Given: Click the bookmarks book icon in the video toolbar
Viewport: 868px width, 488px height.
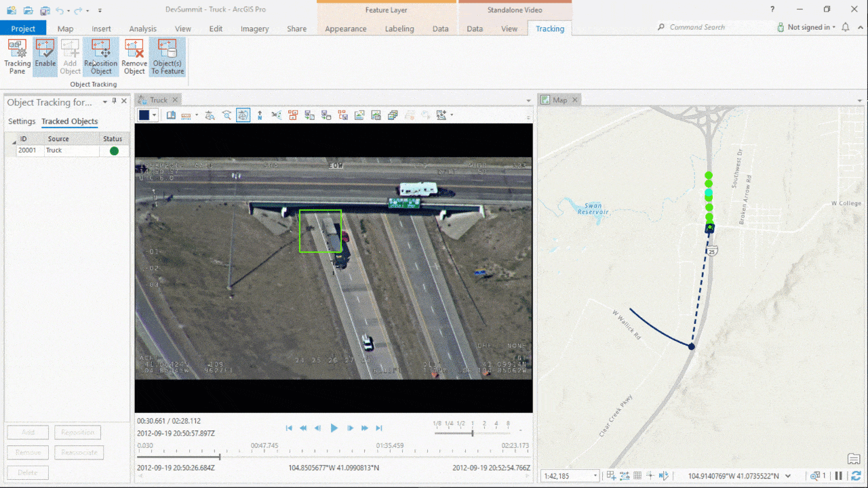Looking at the screenshot, I should coord(172,115).
